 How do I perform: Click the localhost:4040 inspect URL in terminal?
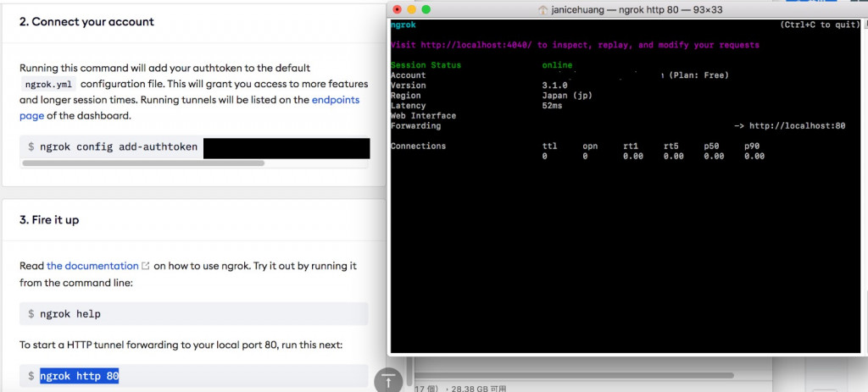[476, 45]
